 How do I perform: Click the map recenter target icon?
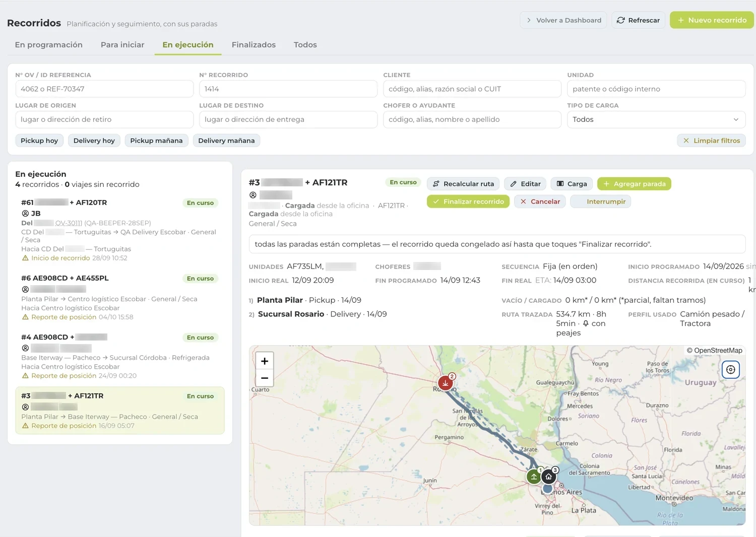tap(731, 370)
